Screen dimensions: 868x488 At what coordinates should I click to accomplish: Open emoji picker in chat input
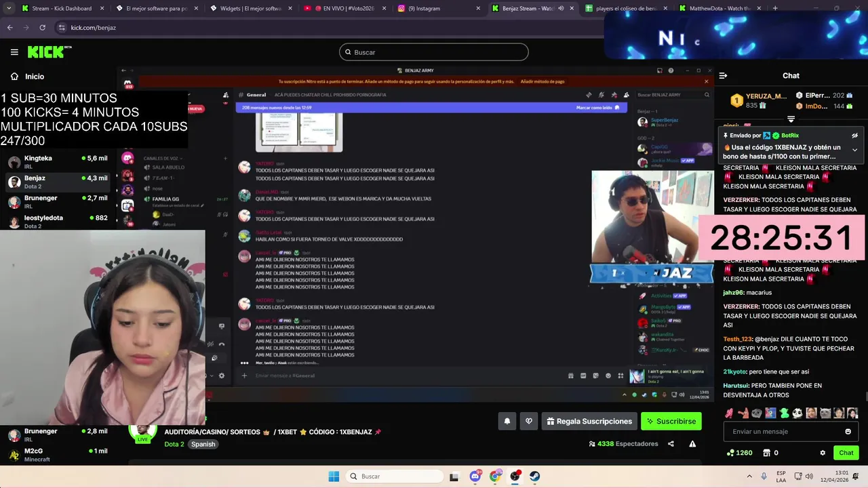click(x=848, y=431)
